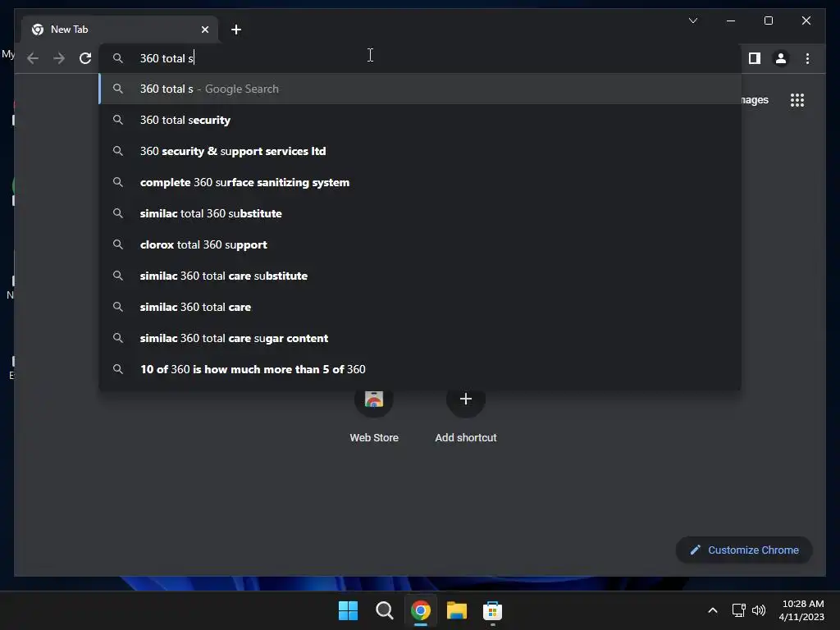Pick 'clorox total 360 support' suggestion

[x=420, y=244]
